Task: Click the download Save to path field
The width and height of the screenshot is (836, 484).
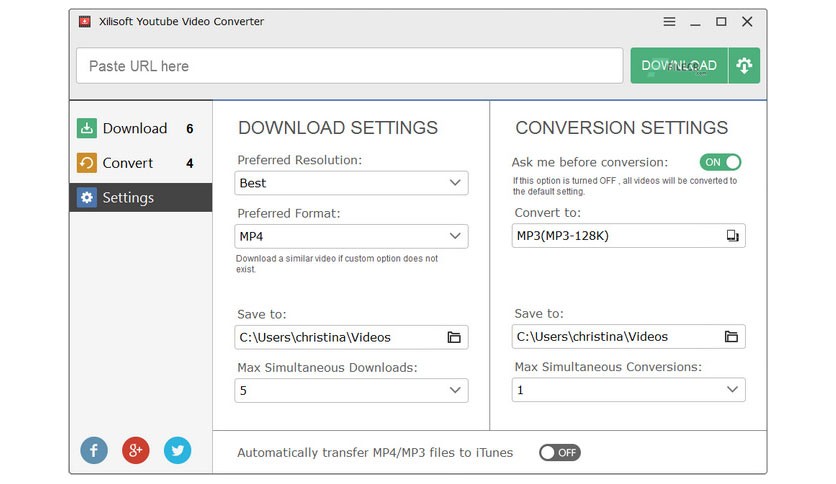Action: [x=351, y=337]
